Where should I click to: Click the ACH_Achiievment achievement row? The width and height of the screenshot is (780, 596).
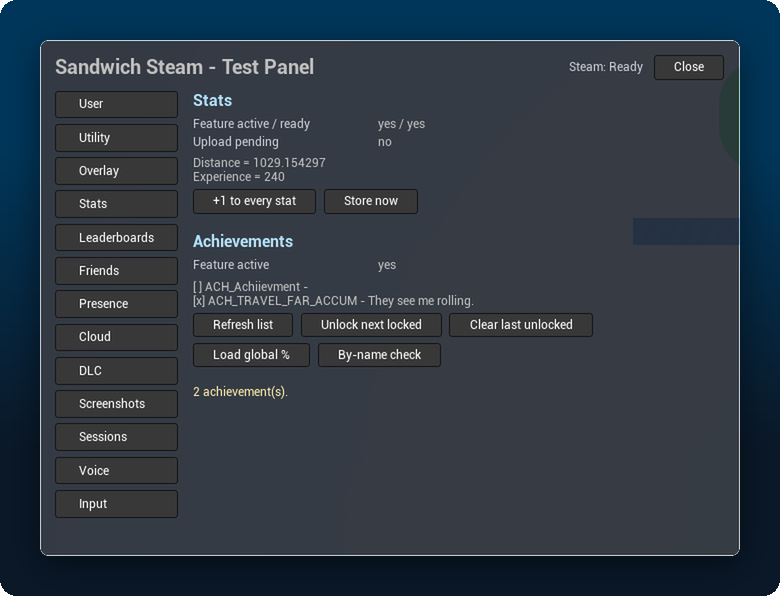(x=250, y=287)
